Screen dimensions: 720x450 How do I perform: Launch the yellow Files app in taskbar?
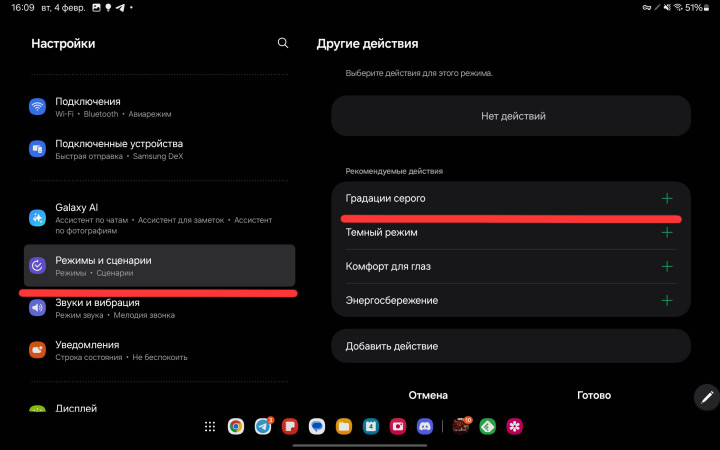click(344, 426)
